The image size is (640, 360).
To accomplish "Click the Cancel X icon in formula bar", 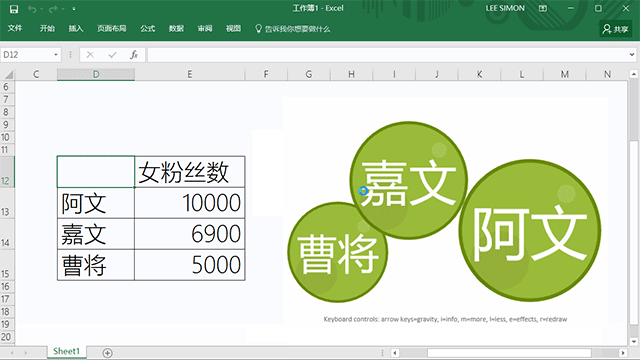I will tap(90, 55).
